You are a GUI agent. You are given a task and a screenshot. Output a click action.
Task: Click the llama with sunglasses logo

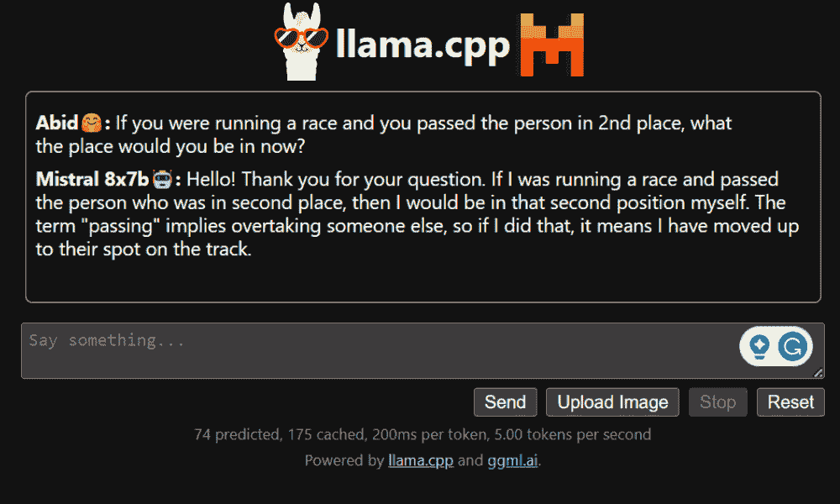(x=301, y=42)
